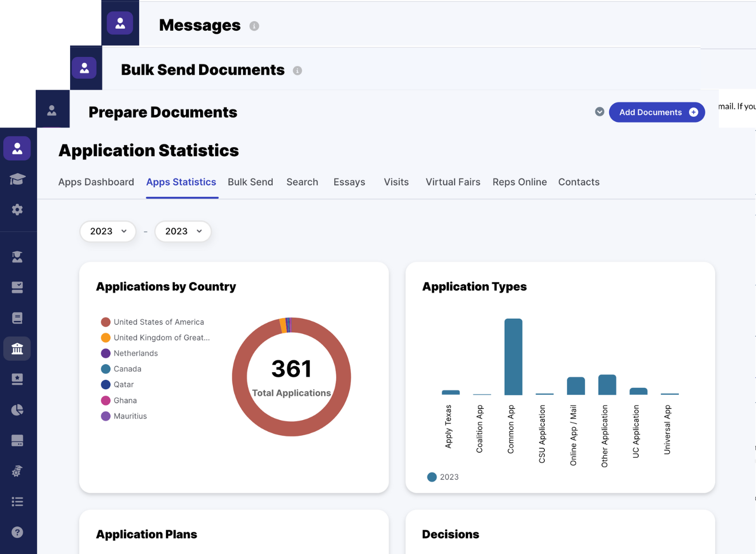Open the book icon in sidebar
The width and height of the screenshot is (756, 554).
pyautogui.click(x=17, y=318)
